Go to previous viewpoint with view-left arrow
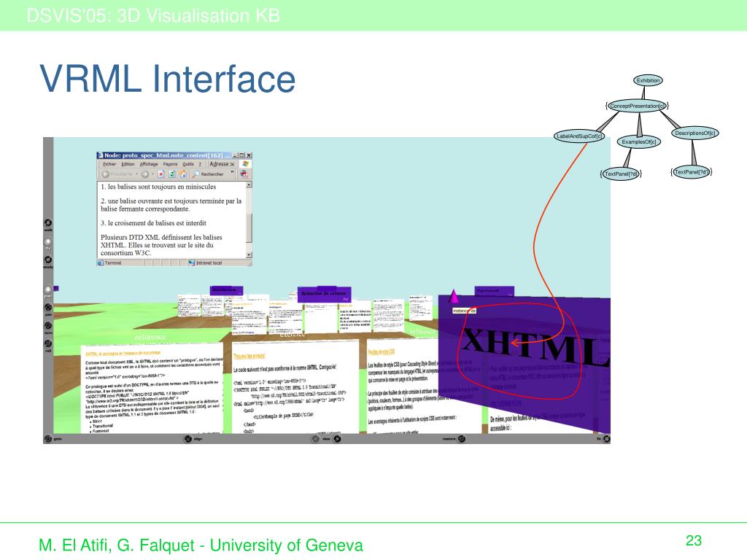The width and height of the screenshot is (747, 560). click(315, 438)
